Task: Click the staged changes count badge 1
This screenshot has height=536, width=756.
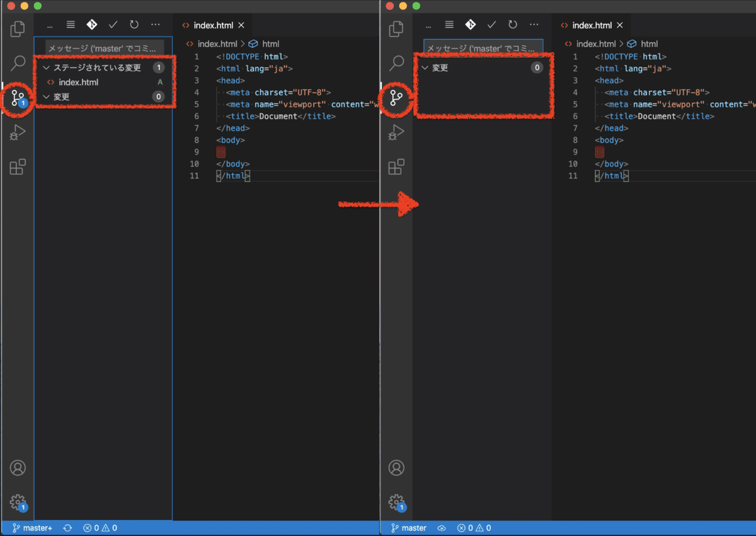Action: [159, 67]
